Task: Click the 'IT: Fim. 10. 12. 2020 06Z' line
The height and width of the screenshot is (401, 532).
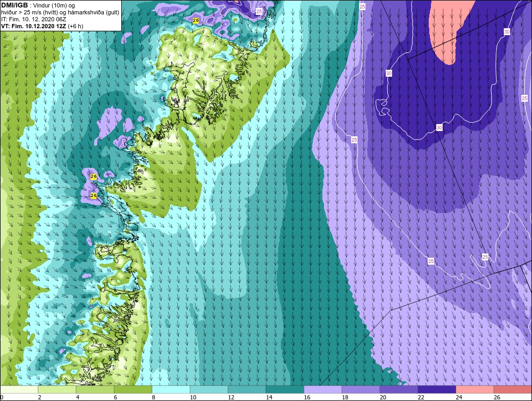Action: click(x=34, y=19)
